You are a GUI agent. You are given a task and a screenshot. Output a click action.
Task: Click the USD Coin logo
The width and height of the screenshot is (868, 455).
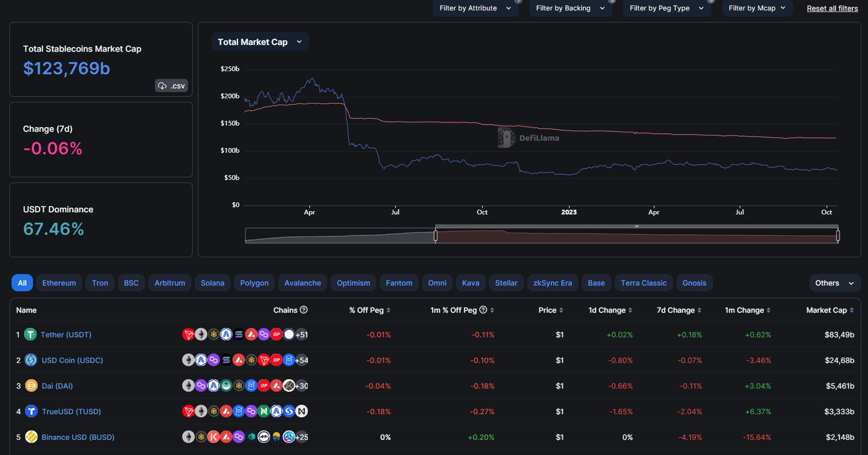pos(31,360)
